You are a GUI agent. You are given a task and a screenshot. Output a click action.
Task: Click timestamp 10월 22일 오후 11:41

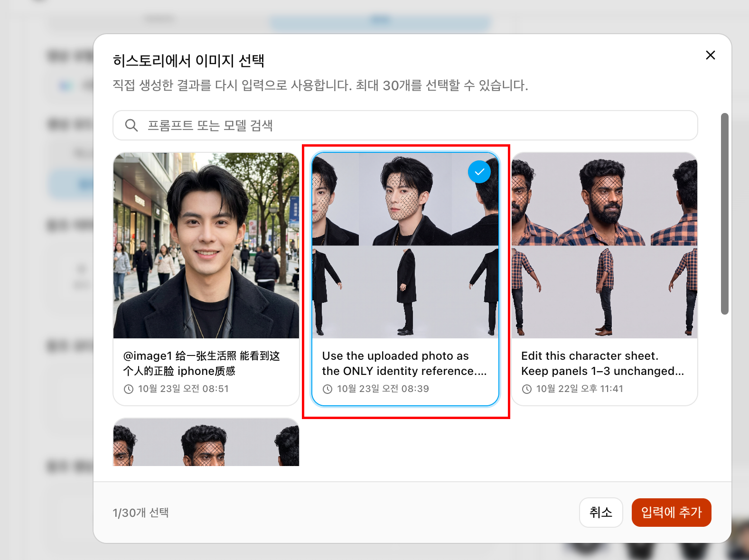[580, 389]
